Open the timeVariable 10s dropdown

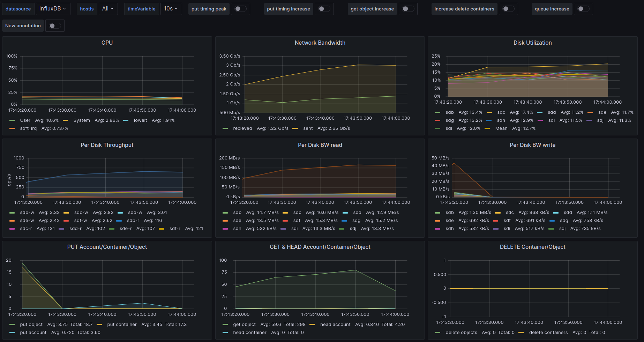coord(171,9)
